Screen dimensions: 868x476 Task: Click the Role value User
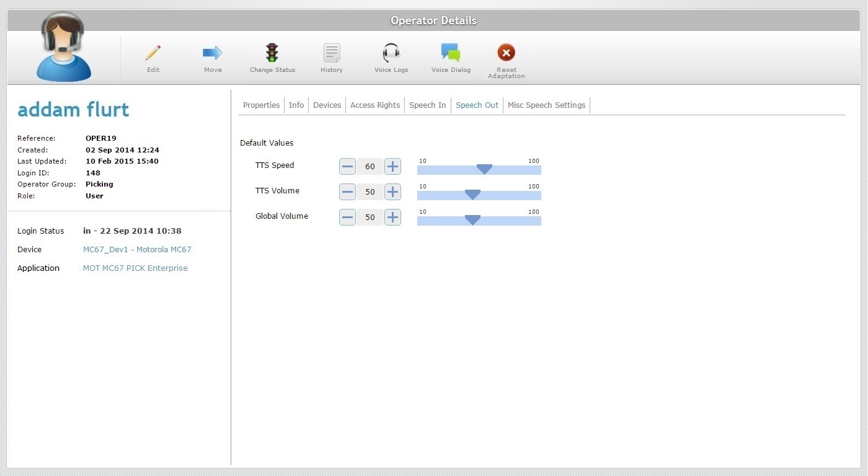[x=94, y=196]
